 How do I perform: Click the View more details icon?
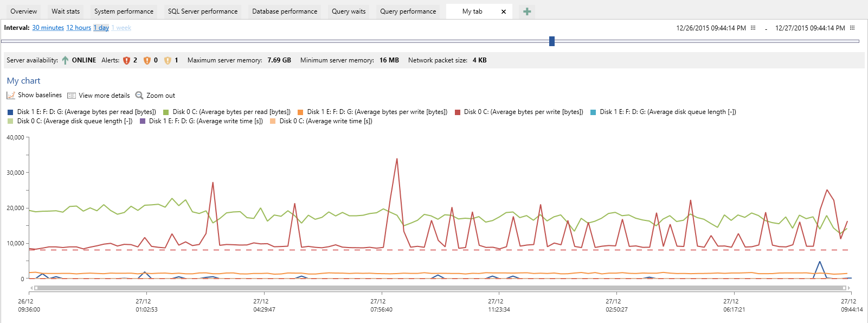[72, 96]
